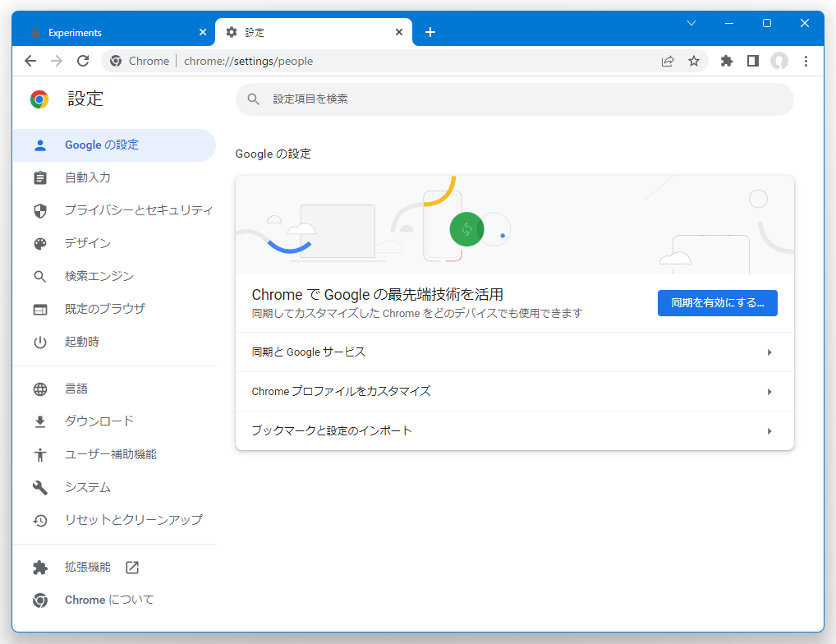The height and width of the screenshot is (644, 836).
Task: Open 自動入力 settings section
Action: [114, 177]
